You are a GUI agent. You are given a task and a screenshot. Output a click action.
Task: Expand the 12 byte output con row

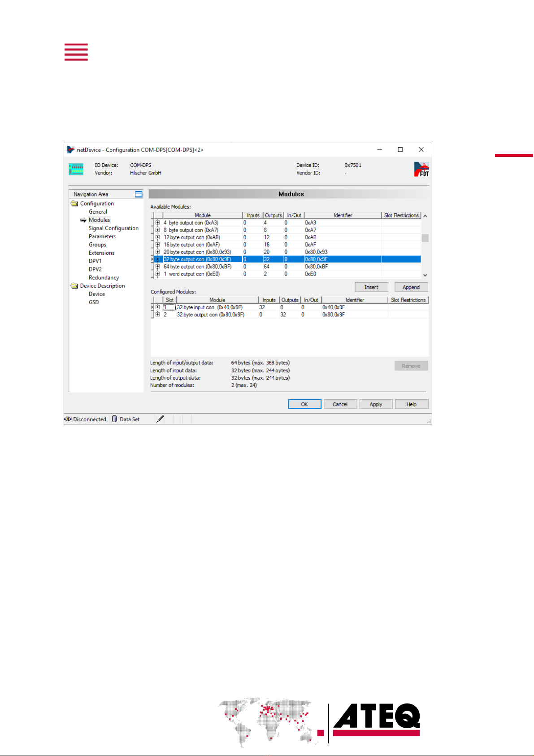coord(157,237)
